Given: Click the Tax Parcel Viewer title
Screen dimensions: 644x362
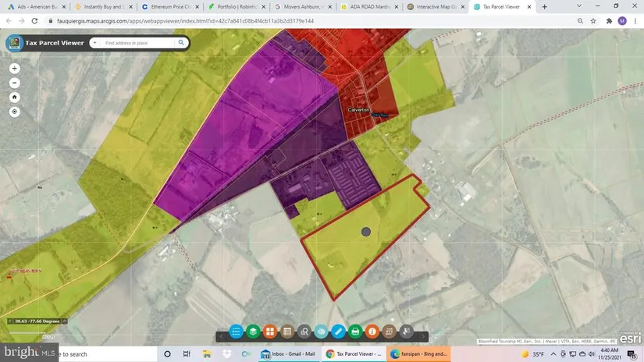Looking at the screenshot, I should [x=55, y=43].
